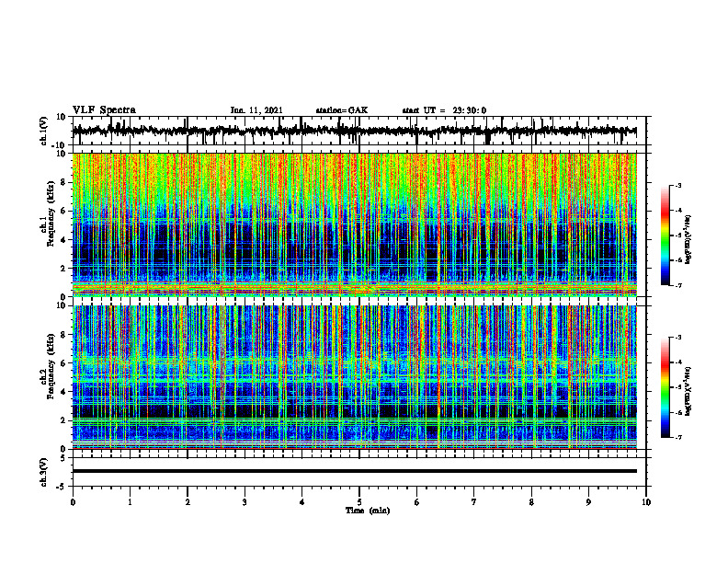Click the "4" kHz tick on ch.2 frequency axis
728x563 pixels.
[64, 392]
